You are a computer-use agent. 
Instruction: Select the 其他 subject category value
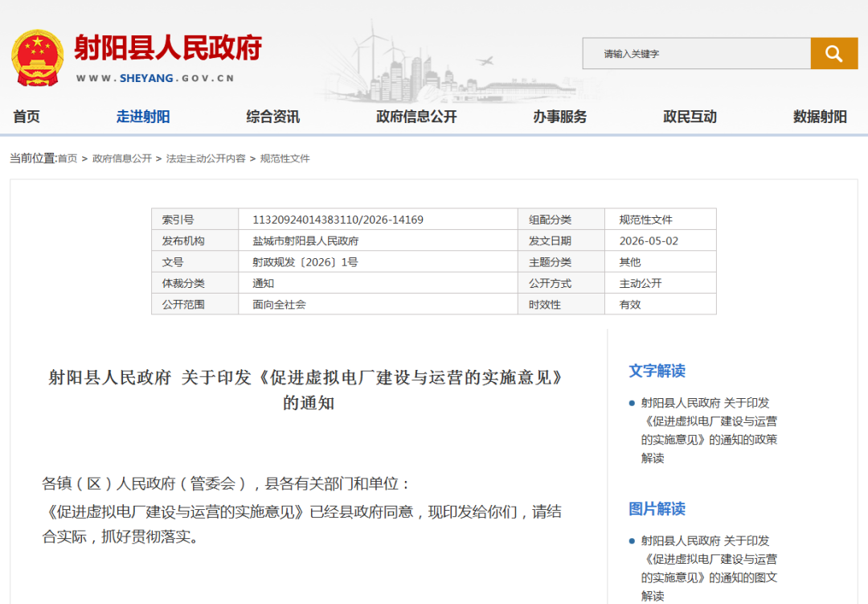click(x=630, y=262)
